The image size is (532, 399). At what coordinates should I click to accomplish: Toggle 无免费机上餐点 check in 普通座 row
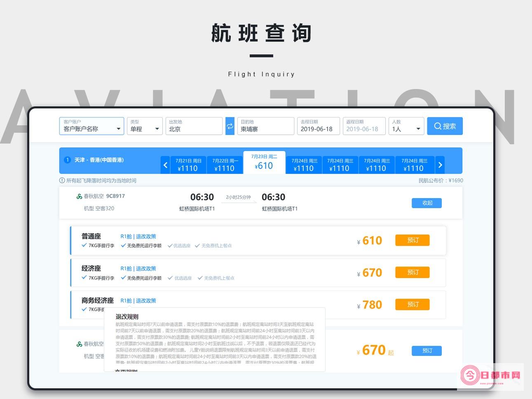click(x=197, y=246)
